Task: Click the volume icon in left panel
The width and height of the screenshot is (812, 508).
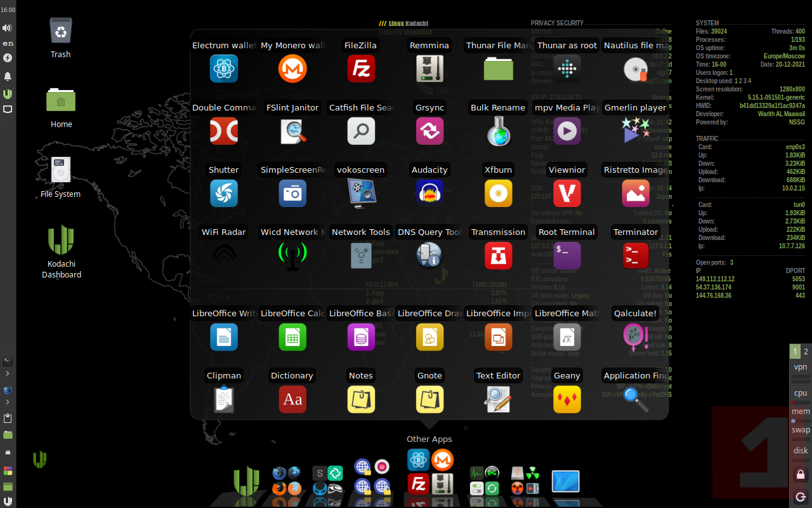Action: coord(8,28)
